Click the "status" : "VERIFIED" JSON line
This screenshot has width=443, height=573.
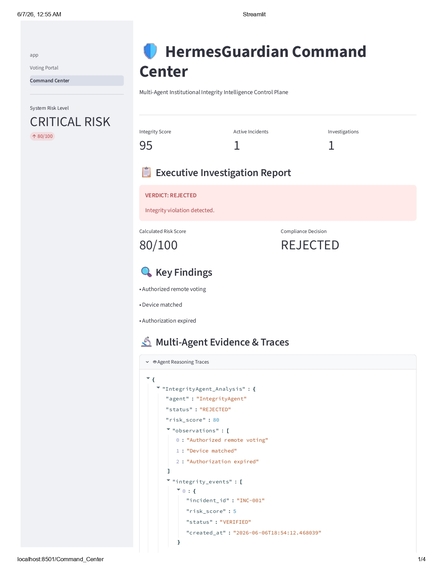point(219,522)
